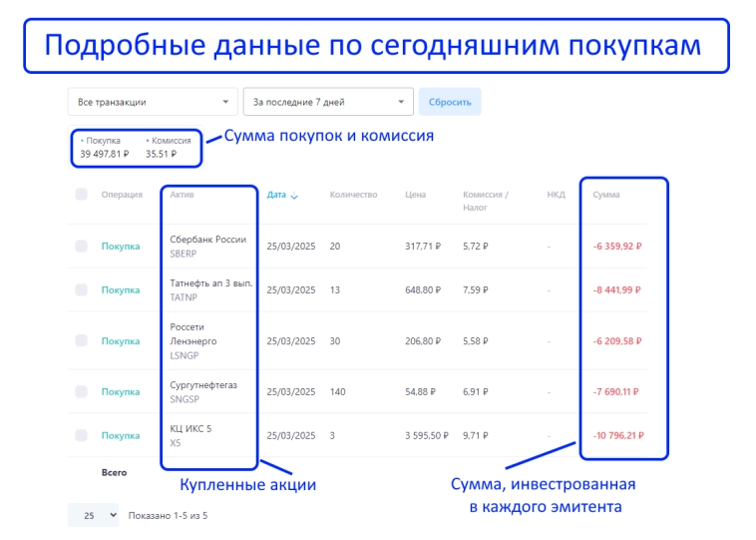Check the КЦ ИКС 5 row checkbox
This screenshot has height=540, width=756.
[81, 435]
